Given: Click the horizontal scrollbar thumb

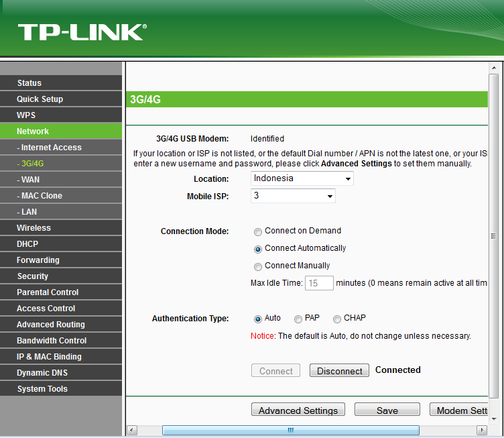Looking at the screenshot, I should (x=291, y=430).
